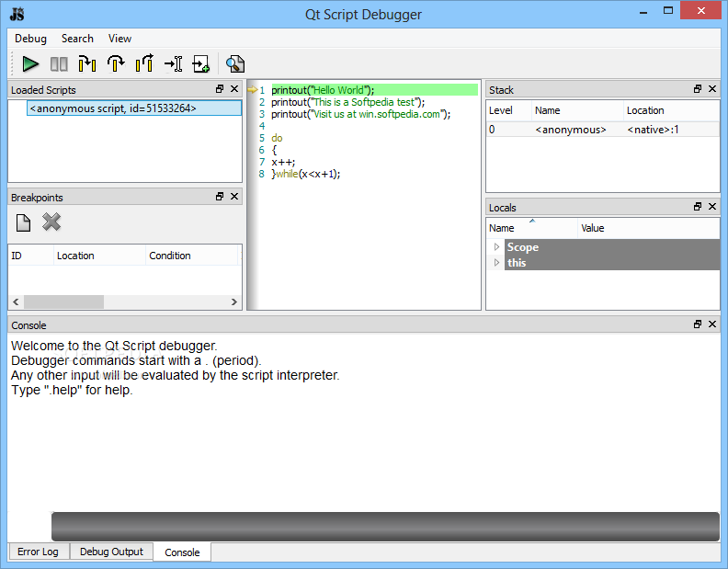This screenshot has width=728, height=569.
Task: Click the Breakpoints horizontal scrollbar thumb
Action: pos(64,302)
